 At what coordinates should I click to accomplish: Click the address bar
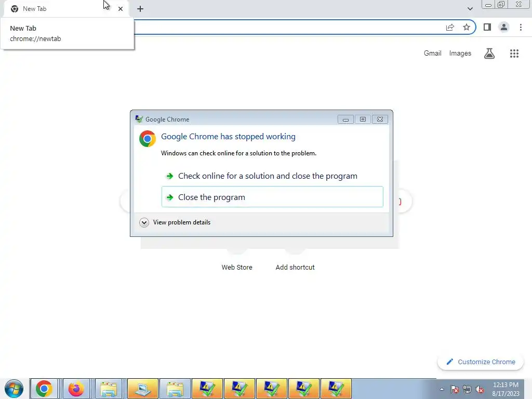tap(288, 27)
